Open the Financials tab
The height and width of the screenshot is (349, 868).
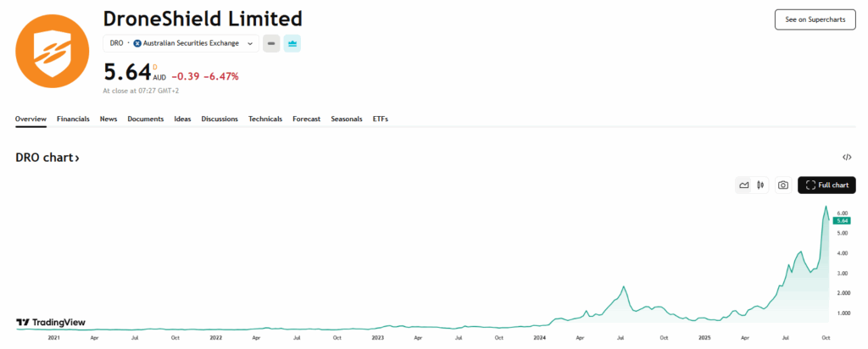pyautogui.click(x=73, y=119)
